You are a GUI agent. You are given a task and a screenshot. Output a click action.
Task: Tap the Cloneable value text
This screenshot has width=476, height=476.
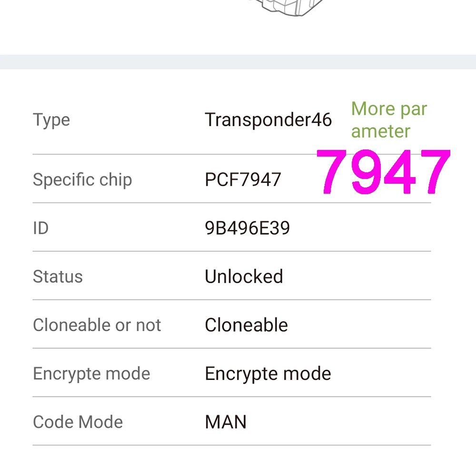click(x=246, y=325)
